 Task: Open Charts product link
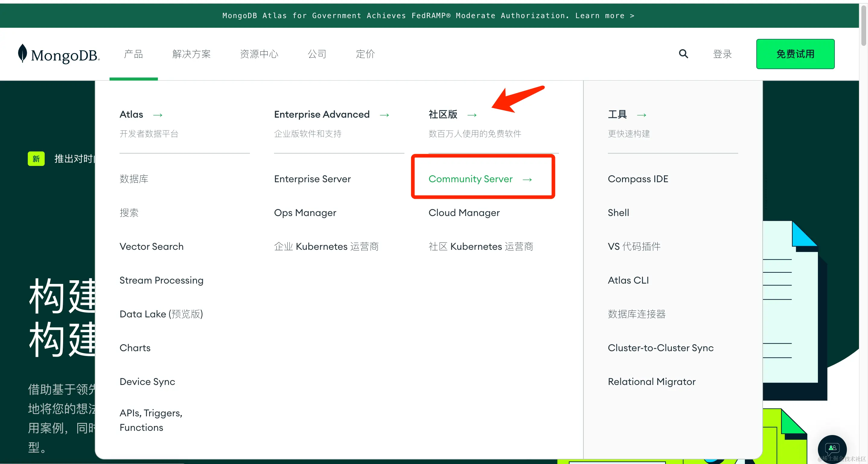tap(135, 348)
